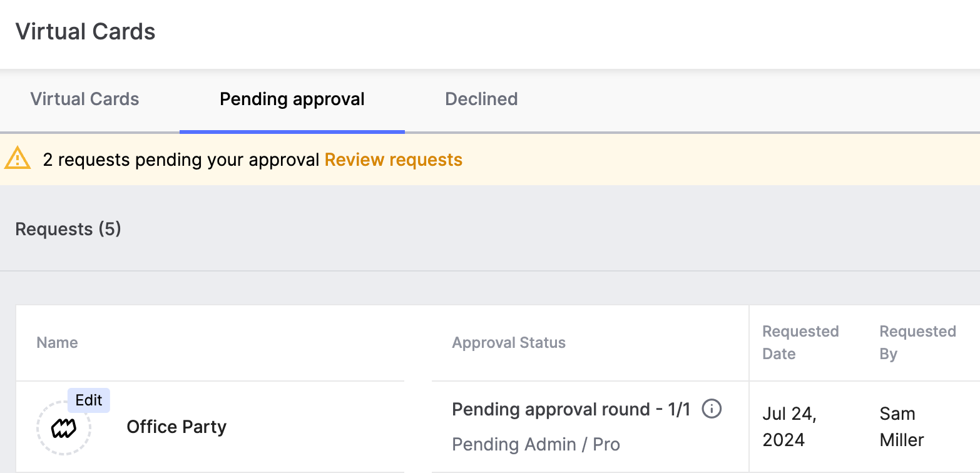980x473 pixels.
Task: Select the Jul 24, 2024 date cell
Action: tap(789, 427)
